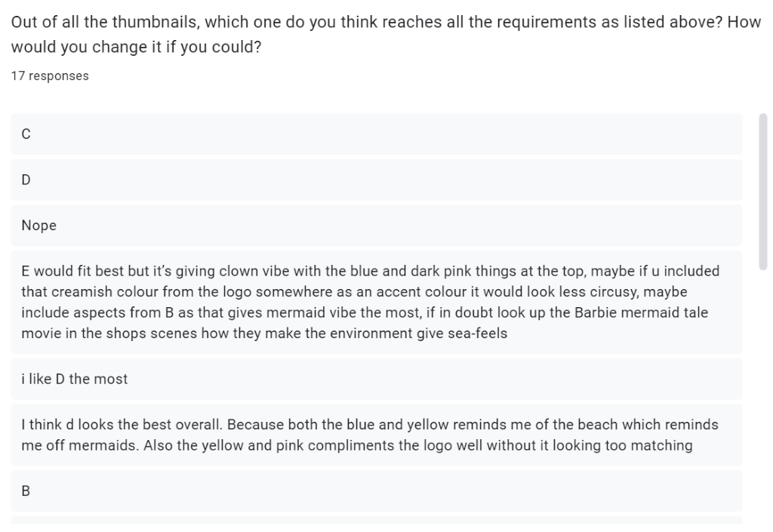The width and height of the screenshot is (773, 532).
Task: Click the line beginning "include aspects from B"
Action: (365, 312)
